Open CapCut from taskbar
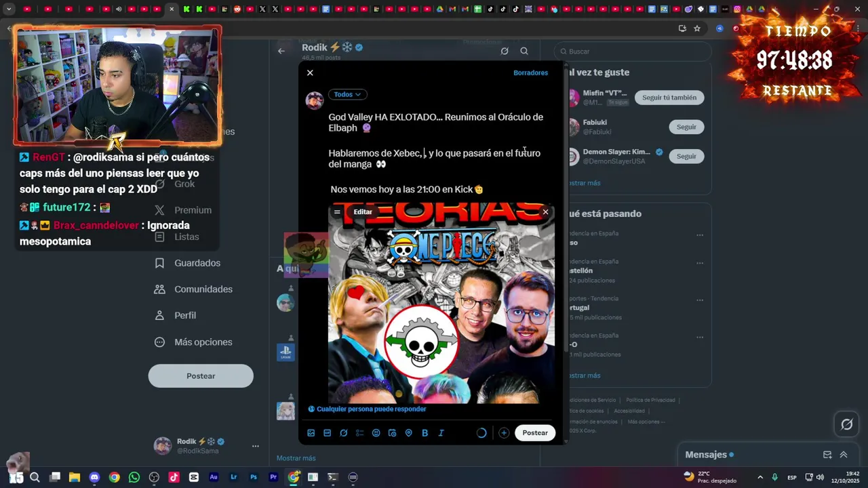The width and height of the screenshot is (868, 488). (194, 477)
